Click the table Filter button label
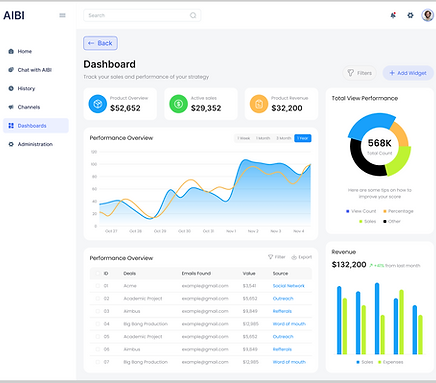This screenshot has height=383, width=436. click(280, 257)
